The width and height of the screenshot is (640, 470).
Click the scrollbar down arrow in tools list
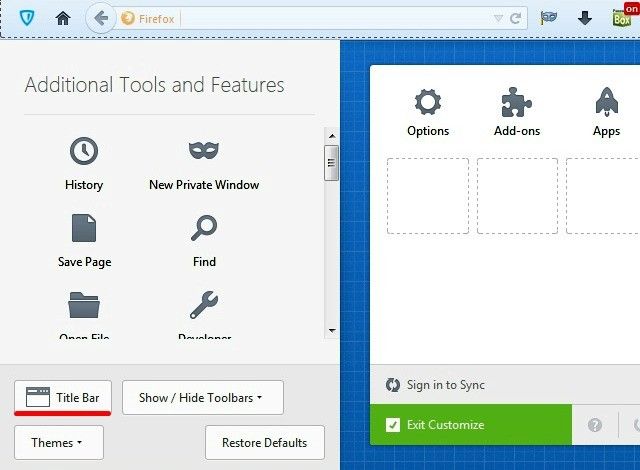coord(332,330)
